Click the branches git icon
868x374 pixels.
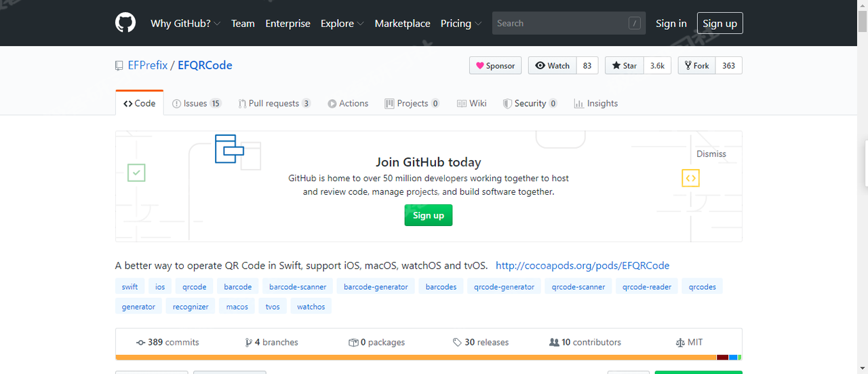pyautogui.click(x=249, y=342)
